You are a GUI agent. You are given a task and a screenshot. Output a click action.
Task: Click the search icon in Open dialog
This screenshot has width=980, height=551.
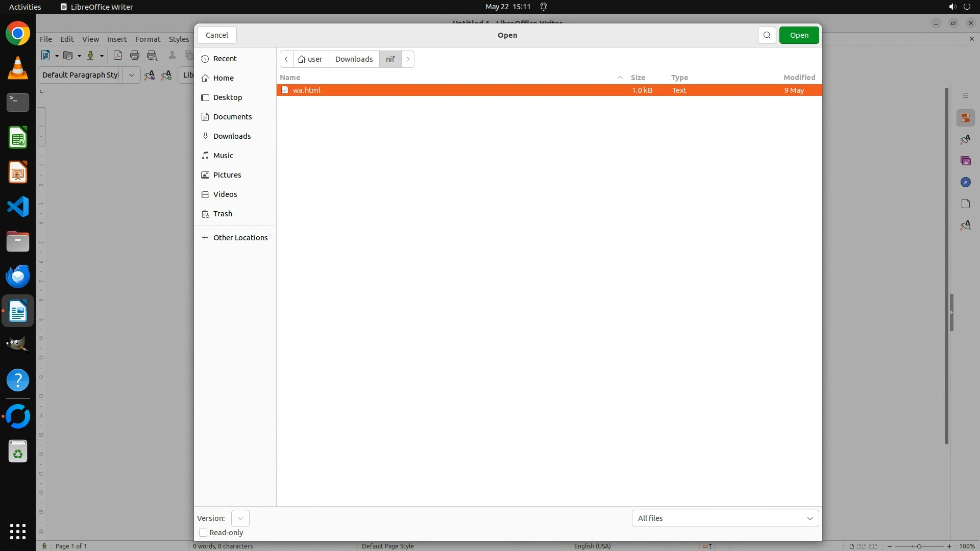[767, 35]
